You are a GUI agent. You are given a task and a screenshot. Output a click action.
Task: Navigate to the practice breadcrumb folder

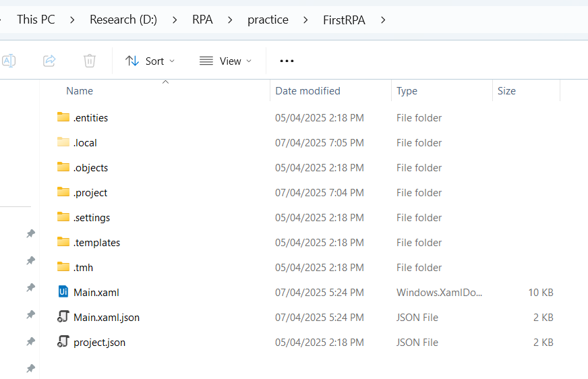tap(268, 20)
